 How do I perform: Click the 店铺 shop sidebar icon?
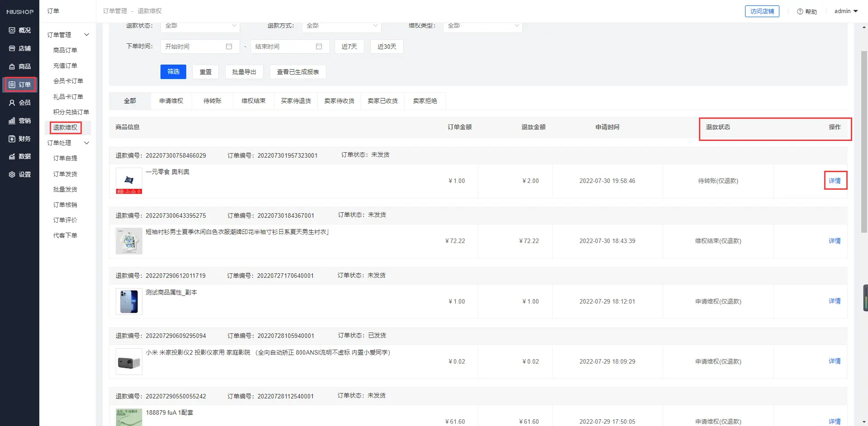pos(12,48)
